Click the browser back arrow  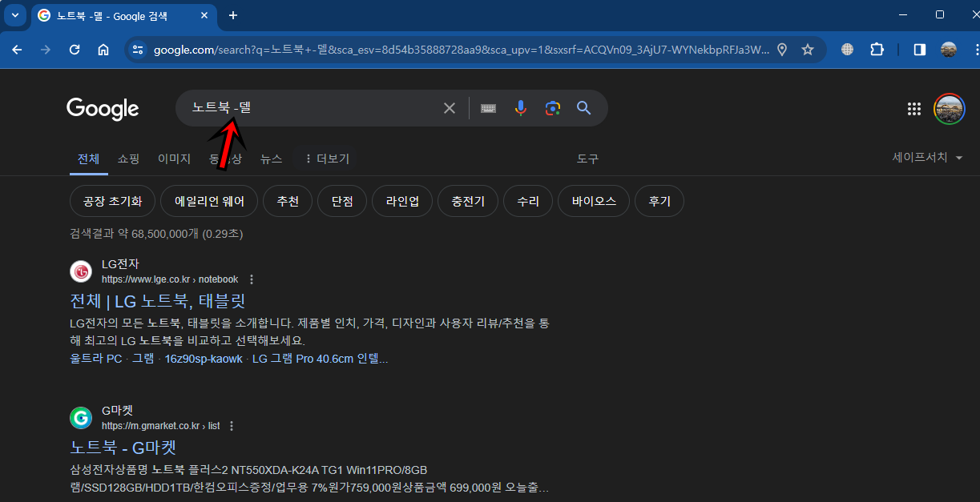tap(18, 50)
